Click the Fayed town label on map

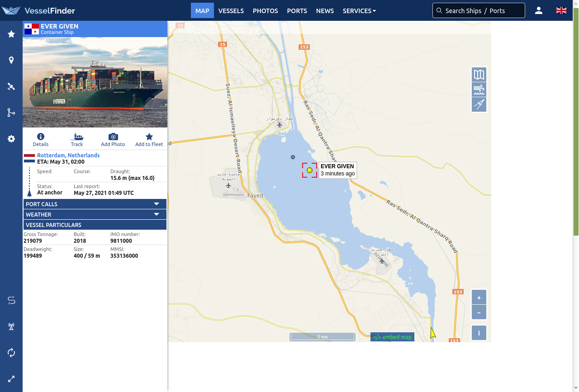pyautogui.click(x=255, y=196)
